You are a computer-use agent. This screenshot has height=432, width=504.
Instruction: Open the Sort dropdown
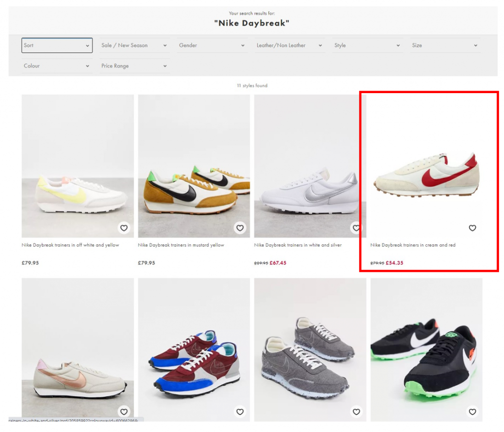(x=57, y=45)
